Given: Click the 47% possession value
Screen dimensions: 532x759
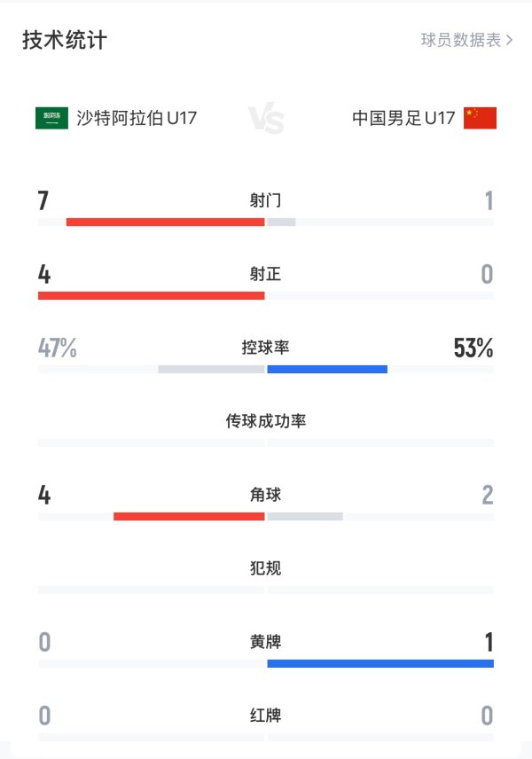Looking at the screenshot, I should pos(58,348).
